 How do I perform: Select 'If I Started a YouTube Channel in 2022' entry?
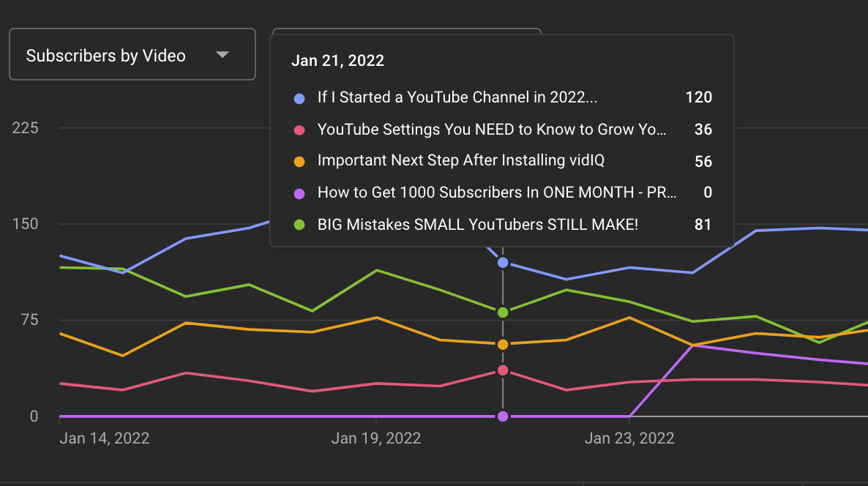tap(502, 97)
